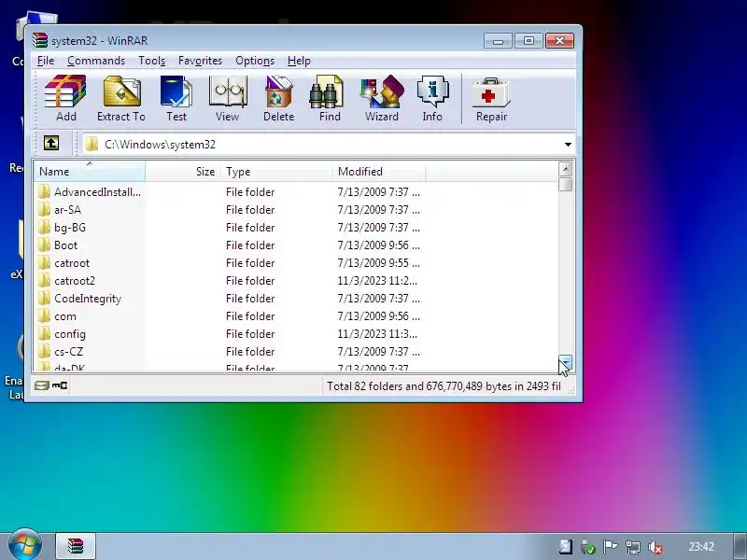Select the catroot folder icon

click(44, 263)
